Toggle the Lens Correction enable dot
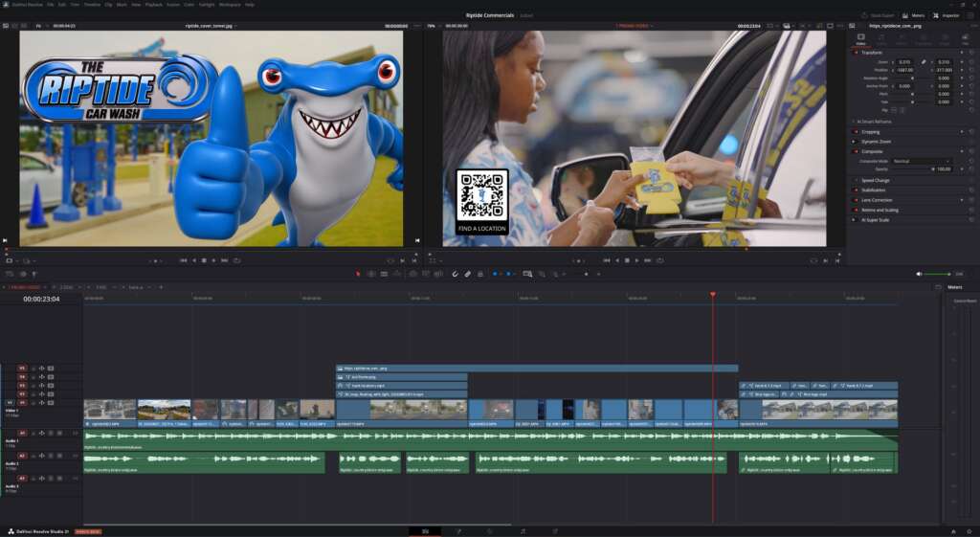 click(x=856, y=200)
